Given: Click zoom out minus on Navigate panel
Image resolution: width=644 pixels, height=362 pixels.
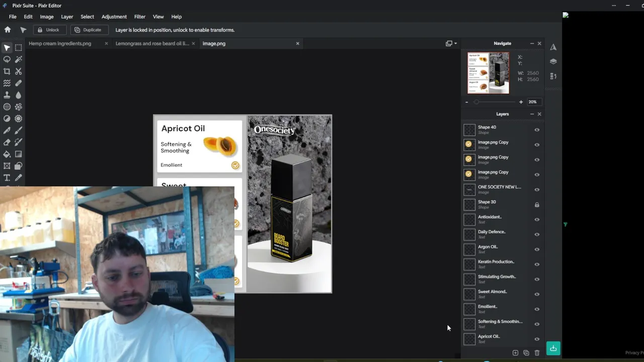Looking at the screenshot, I should pos(466,102).
